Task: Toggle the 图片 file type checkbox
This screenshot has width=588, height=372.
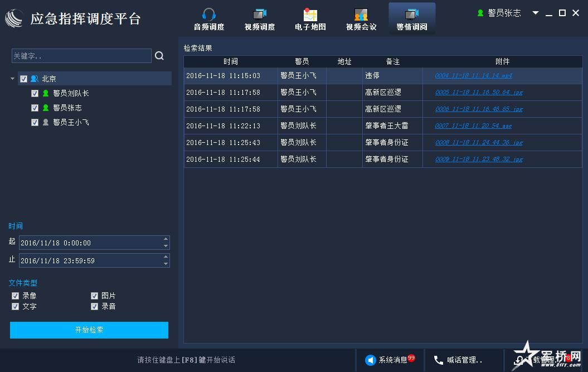Action: [95, 296]
